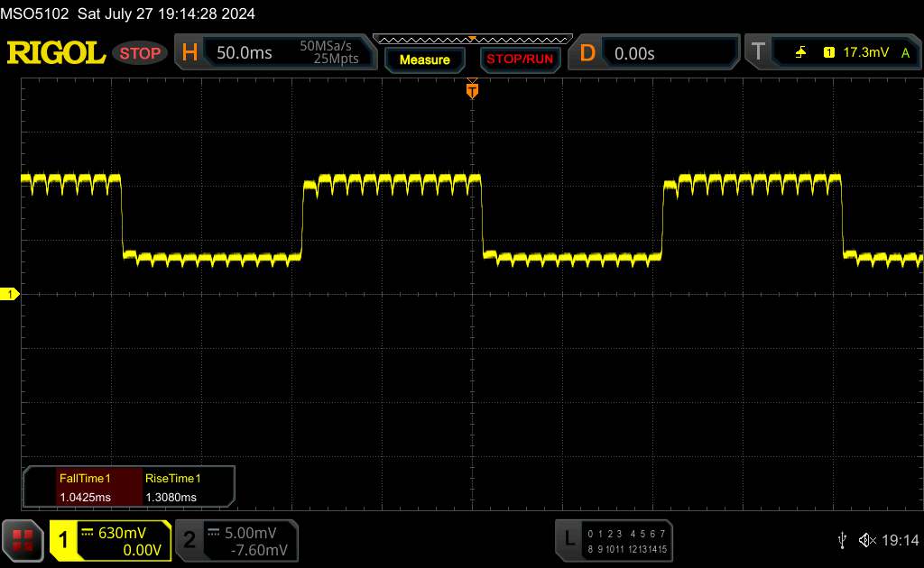The image size is (924, 568).
Task: Select the 17.3mV trigger level value
Action: tap(865, 52)
